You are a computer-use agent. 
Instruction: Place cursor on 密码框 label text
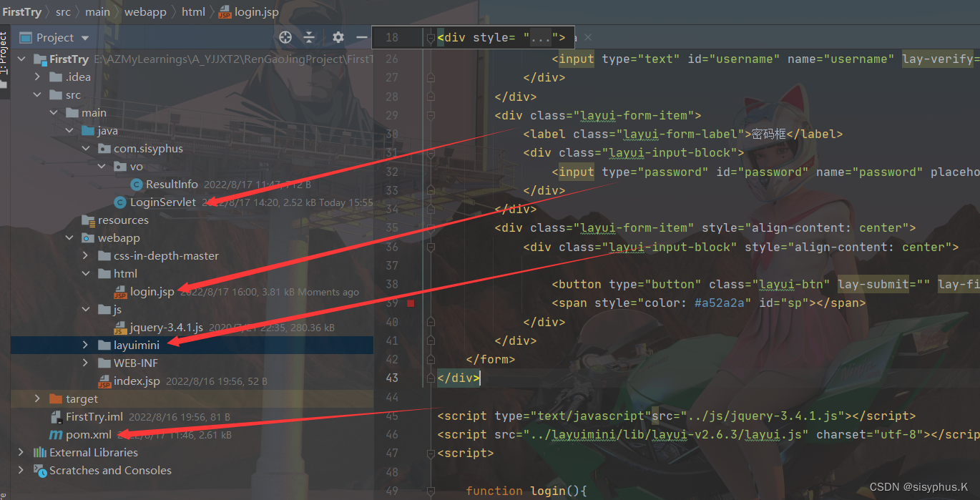768,134
